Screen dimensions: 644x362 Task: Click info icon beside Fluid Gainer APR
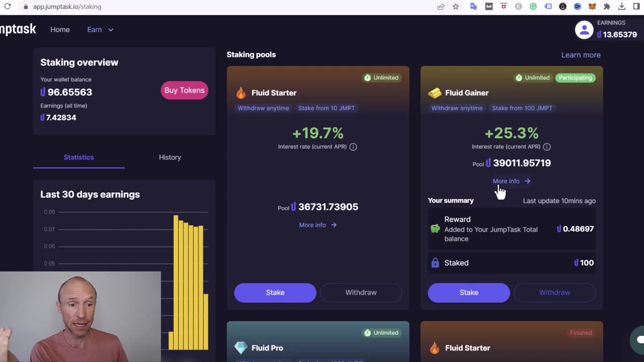pyautogui.click(x=547, y=147)
